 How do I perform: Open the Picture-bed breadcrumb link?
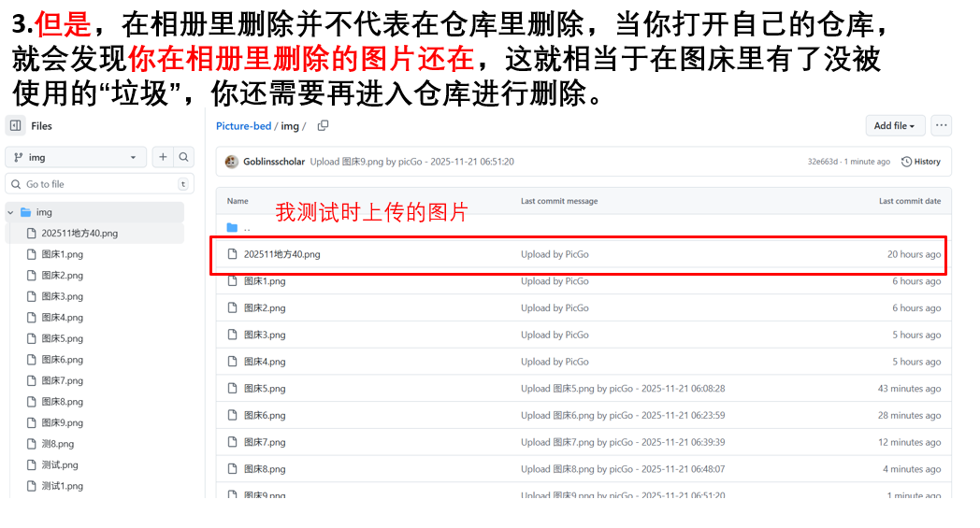click(x=244, y=125)
